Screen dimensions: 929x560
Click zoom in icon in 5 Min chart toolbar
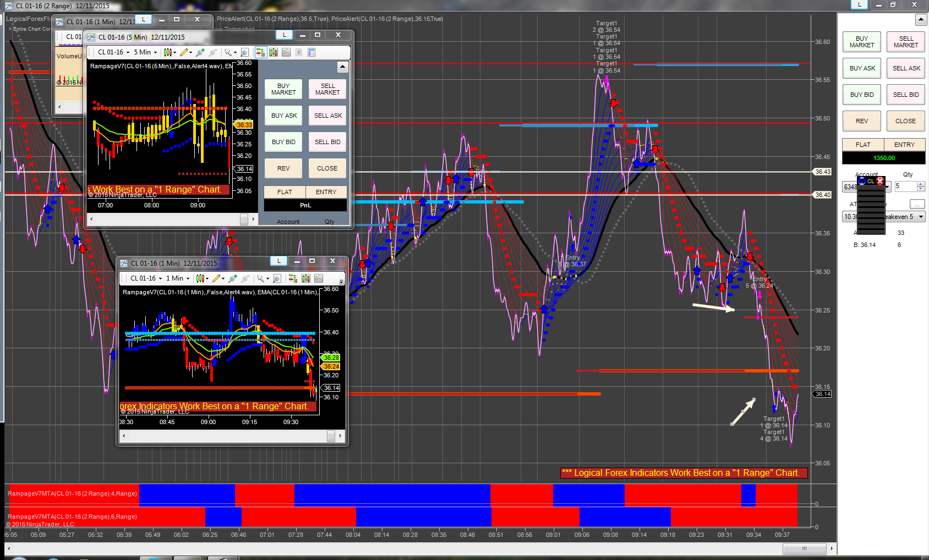pos(200,52)
